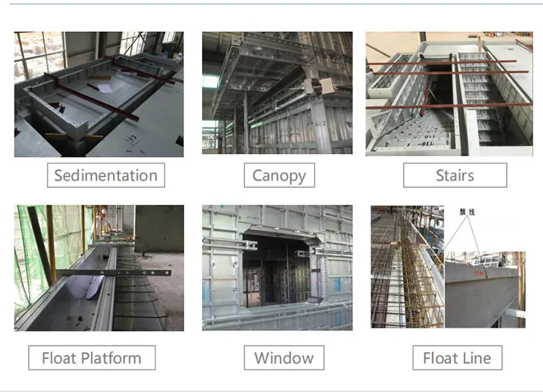The height and width of the screenshot is (392, 543).
Task: Click the perforated metal bar in Float Platform photo
Action: click(114, 273)
